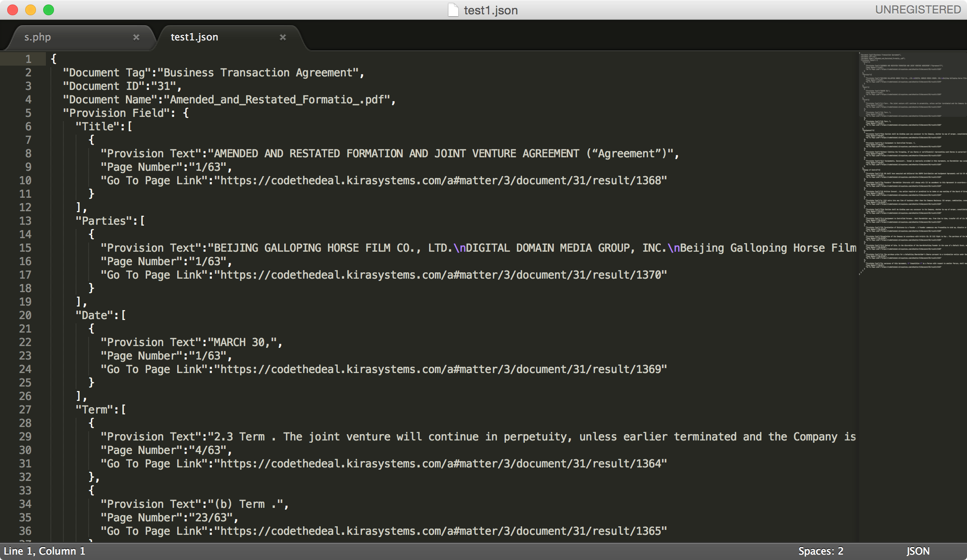Switch to the s.php tab
Viewport: 967px width, 560px height.
(x=38, y=37)
